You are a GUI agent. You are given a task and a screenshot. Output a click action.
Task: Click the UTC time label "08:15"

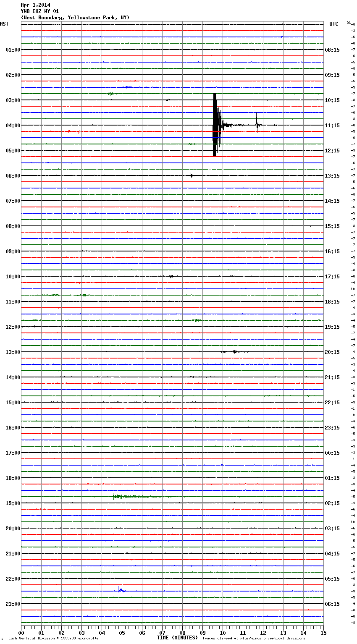point(332,50)
